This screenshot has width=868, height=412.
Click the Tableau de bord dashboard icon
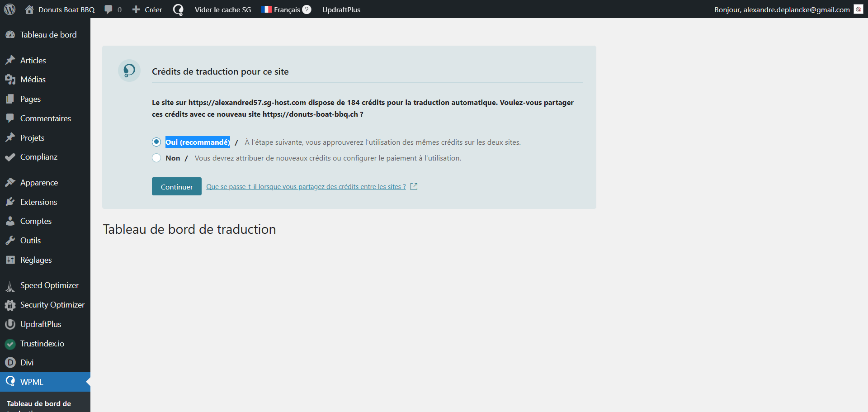click(10, 35)
